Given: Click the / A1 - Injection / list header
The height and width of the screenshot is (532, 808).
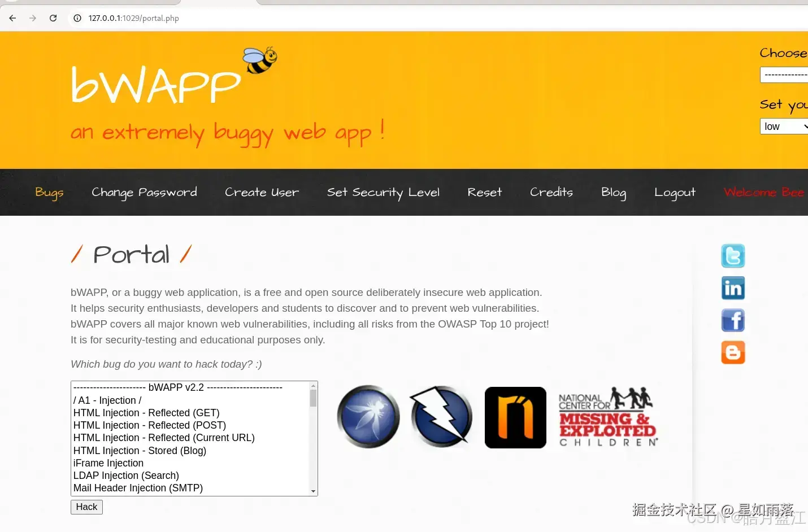Looking at the screenshot, I should pyautogui.click(x=107, y=400).
